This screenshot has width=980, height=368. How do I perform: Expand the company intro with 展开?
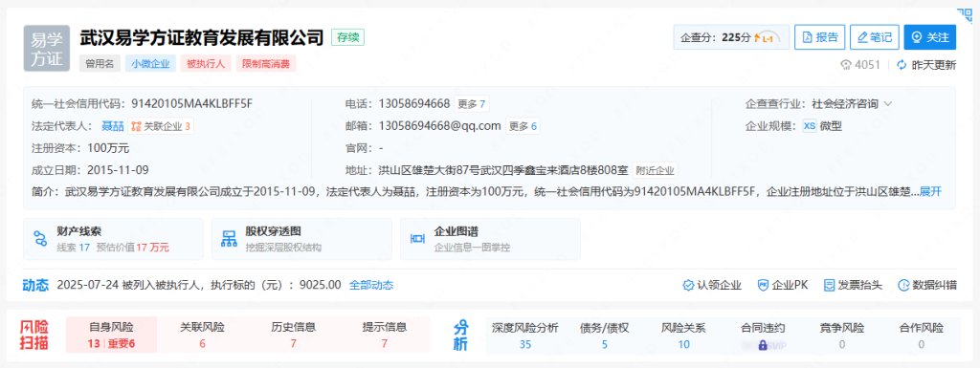coord(930,191)
